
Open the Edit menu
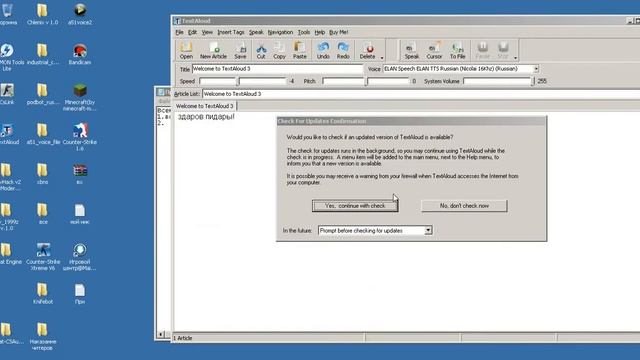click(192, 32)
